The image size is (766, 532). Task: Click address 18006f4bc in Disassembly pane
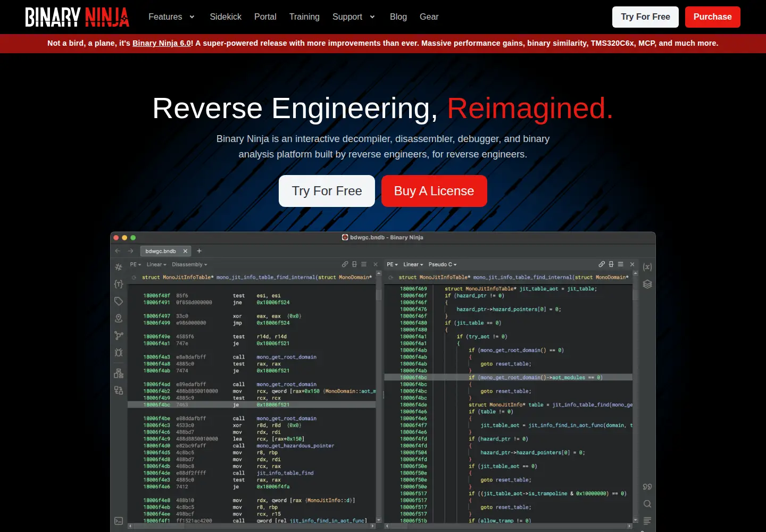(x=157, y=405)
